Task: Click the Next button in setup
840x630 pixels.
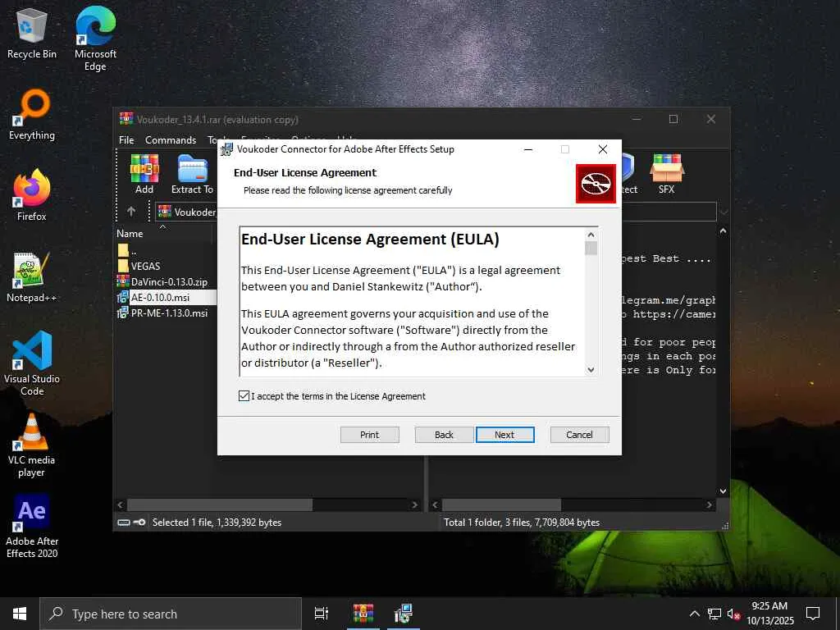Action: (504, 435)
